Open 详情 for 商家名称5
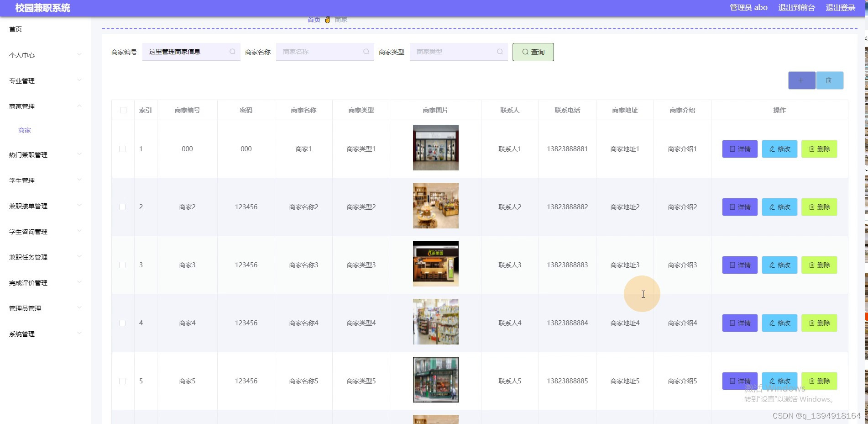Viewport: 868px width, 424px height. (x=740, y=381)
